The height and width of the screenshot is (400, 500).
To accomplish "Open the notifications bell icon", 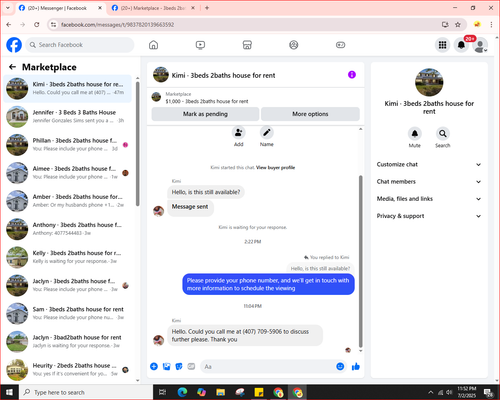I will click(461, 45).
